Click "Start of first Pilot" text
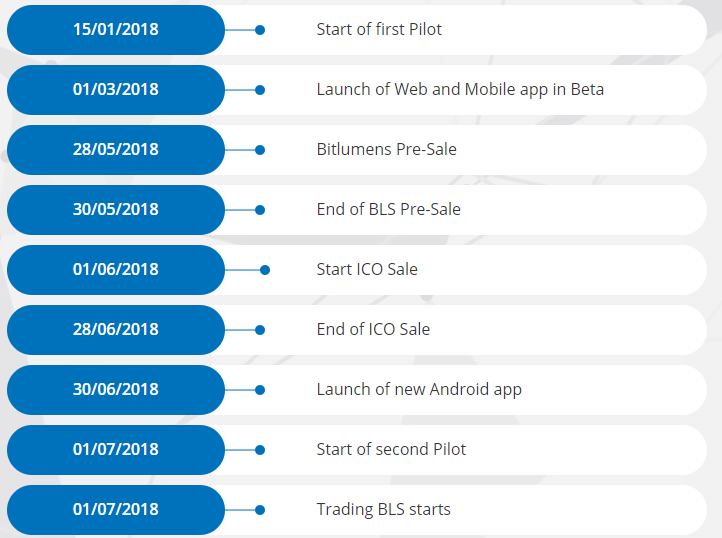Viewport: 722px width, 538px height. click(x=379, y=30)
